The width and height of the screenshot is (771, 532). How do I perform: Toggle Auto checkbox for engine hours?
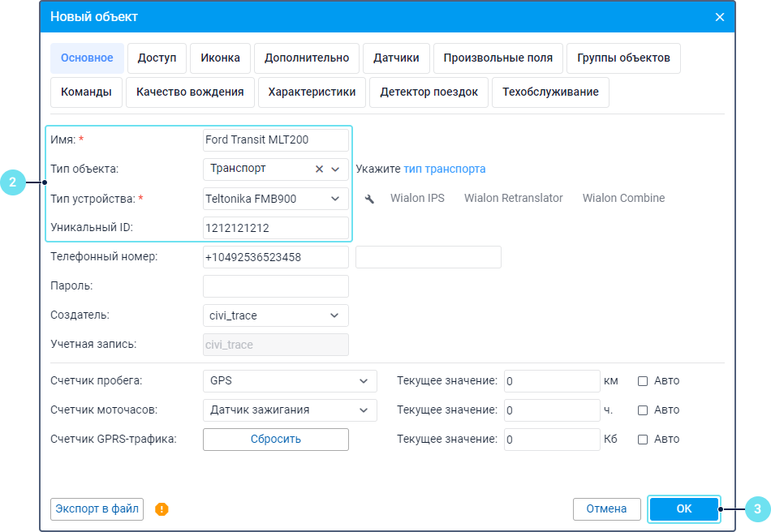click(x=643, y=410)
